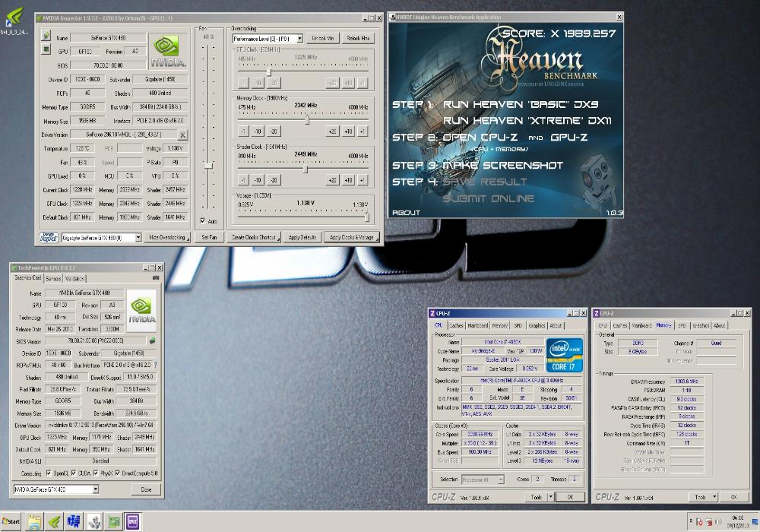The width and height of the screenshot is (760, 532).
Task: Open the notepad icon in the taskbar
Action: point(34,521)
